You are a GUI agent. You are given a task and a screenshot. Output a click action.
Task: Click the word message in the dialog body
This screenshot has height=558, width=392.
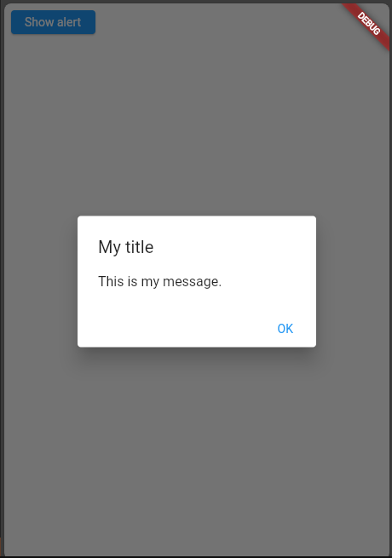point(191,282)
